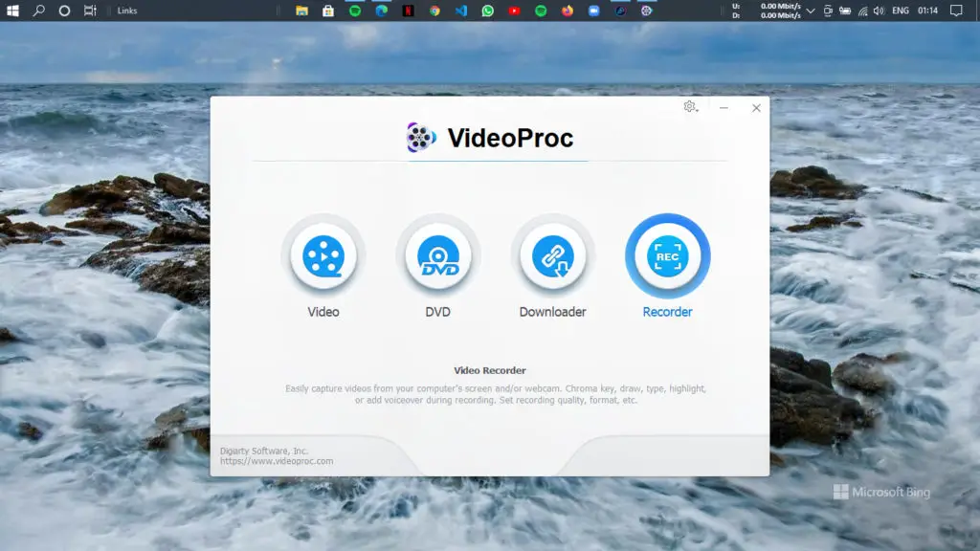Minimize the VideoProc window
This screenshot has height=551, width=980.
click(724, 107)
